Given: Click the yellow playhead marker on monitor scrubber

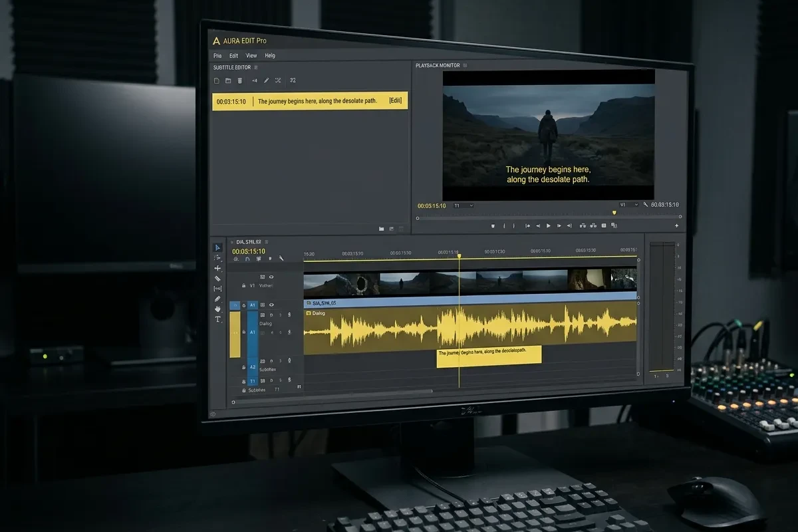Looking at the screenshot, I should [614, 213].
